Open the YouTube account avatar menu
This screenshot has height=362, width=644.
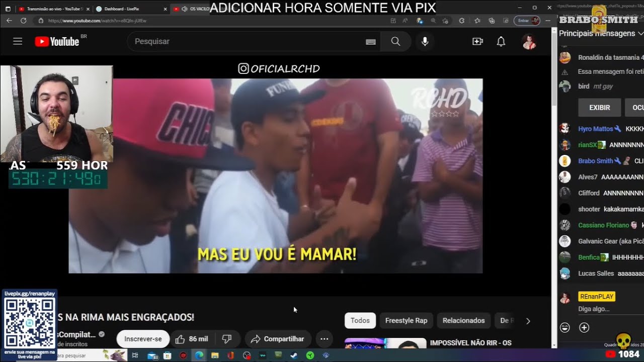529,42
